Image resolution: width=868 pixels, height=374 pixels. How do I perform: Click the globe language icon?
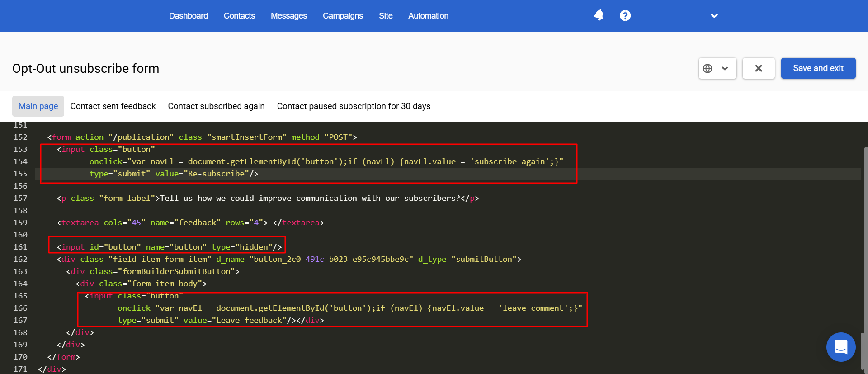click(708, 68)
